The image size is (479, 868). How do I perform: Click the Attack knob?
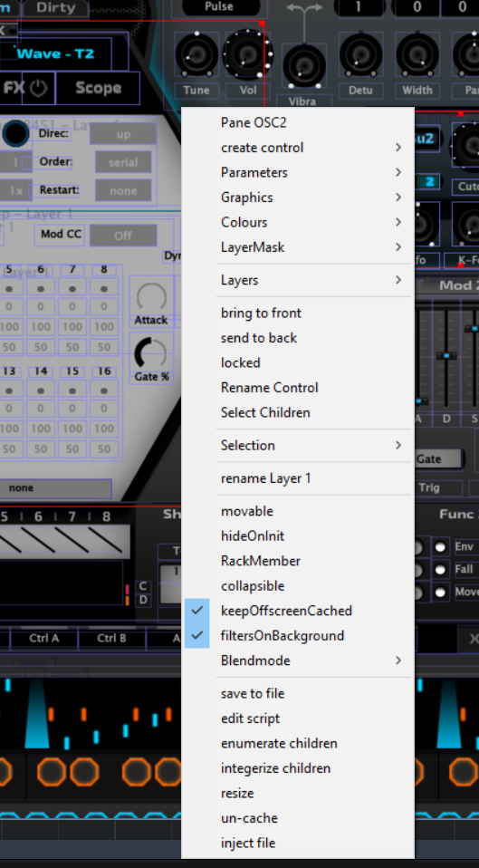150,297
